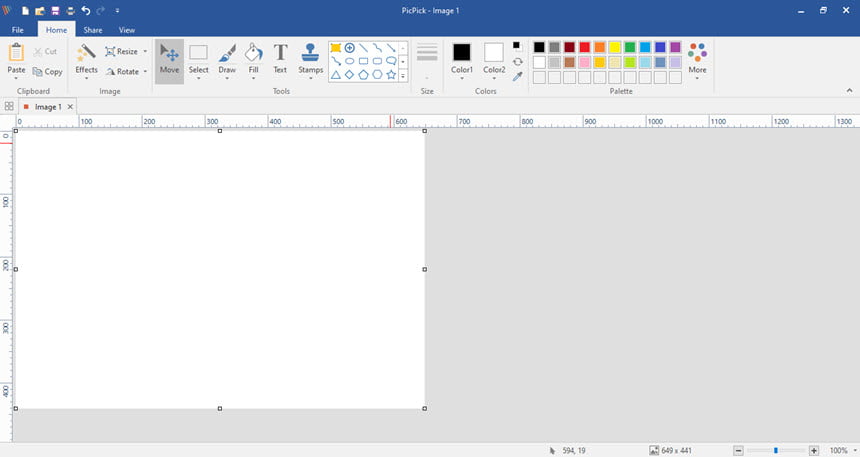Screen dimensions: 860x457
Task: Close the Image 1 tab
Action: (x=70, y=107)
